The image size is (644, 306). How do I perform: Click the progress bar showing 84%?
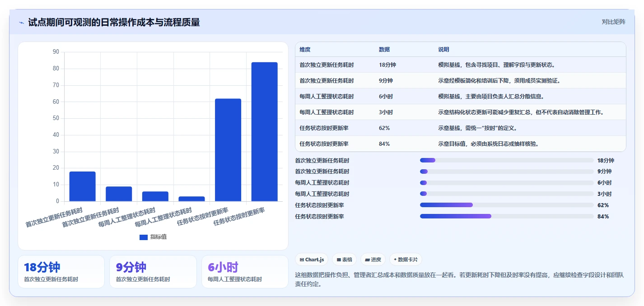click(x=507, y=217)
